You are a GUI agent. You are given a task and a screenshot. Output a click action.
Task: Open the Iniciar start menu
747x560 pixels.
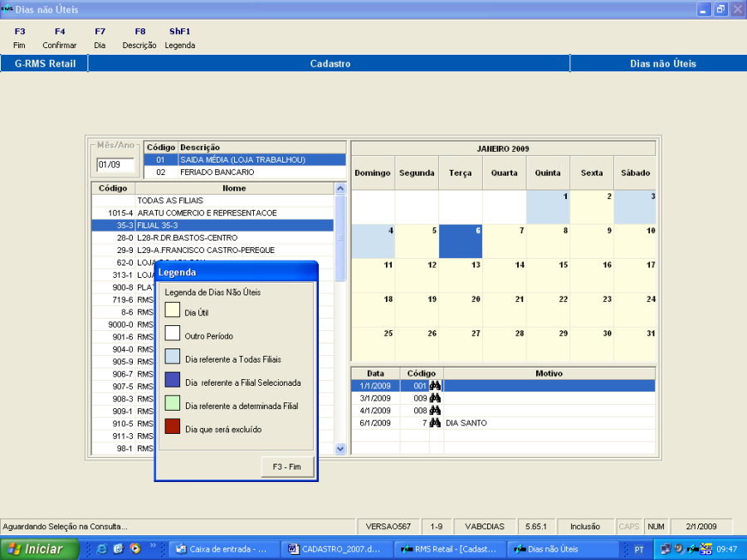coord(39,549)
